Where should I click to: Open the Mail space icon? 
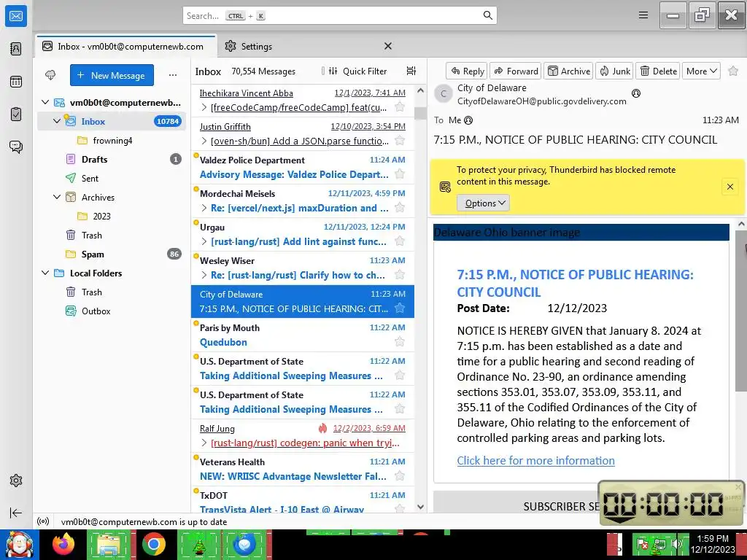point(16,16)
